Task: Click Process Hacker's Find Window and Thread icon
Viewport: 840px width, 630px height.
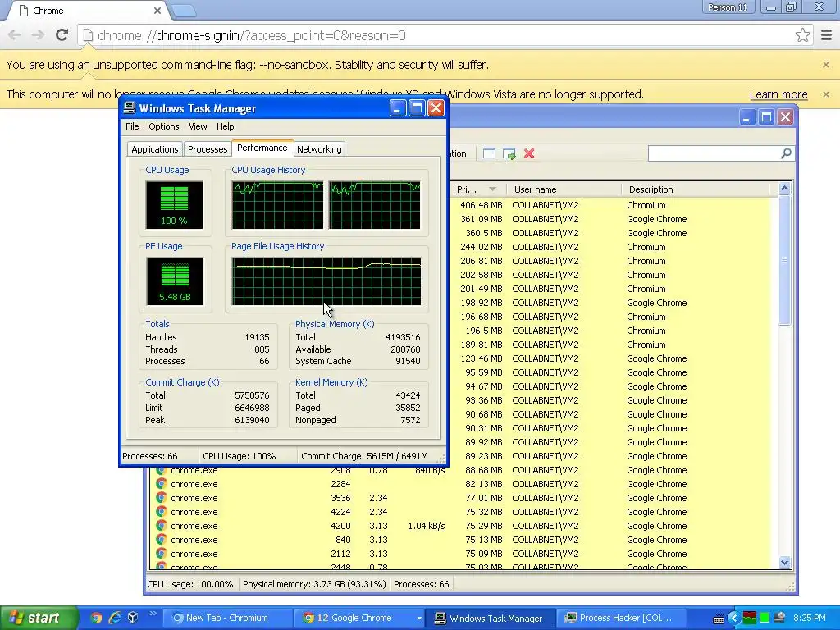Action: (x=509, y=153)
